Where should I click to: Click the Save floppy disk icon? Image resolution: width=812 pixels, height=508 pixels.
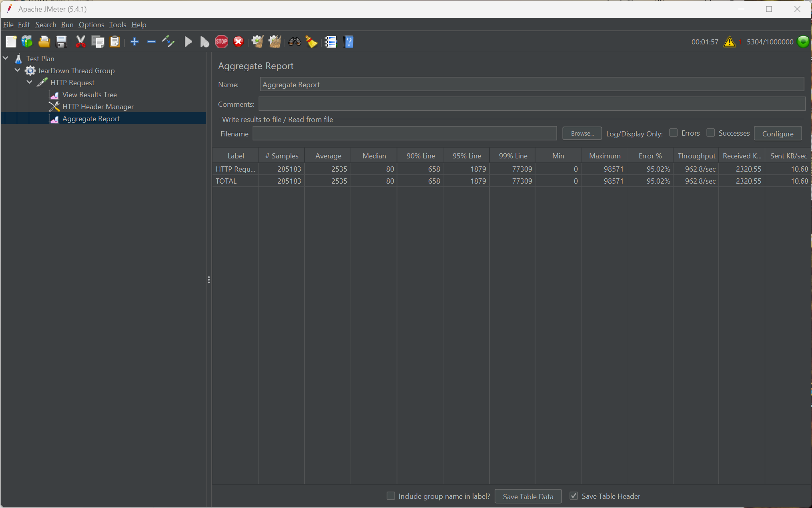(61, 42)
